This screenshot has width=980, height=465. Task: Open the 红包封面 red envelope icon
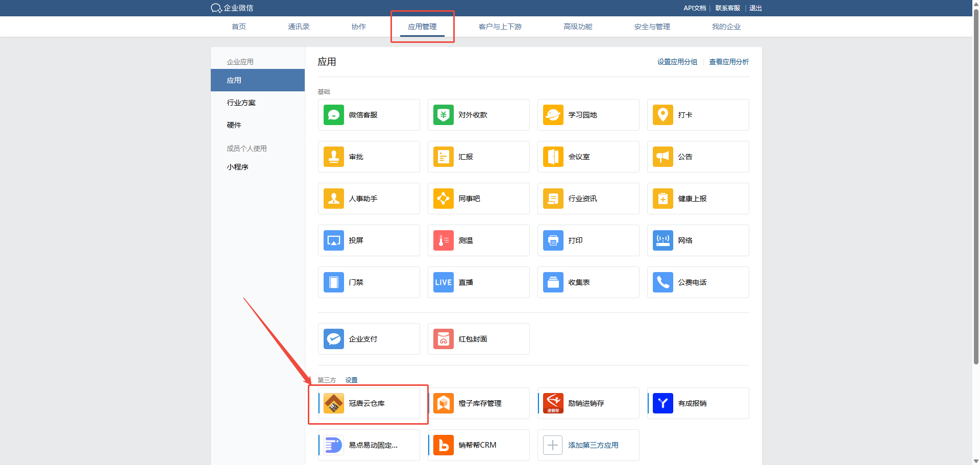pyautogui.click(x=443, y=339)
